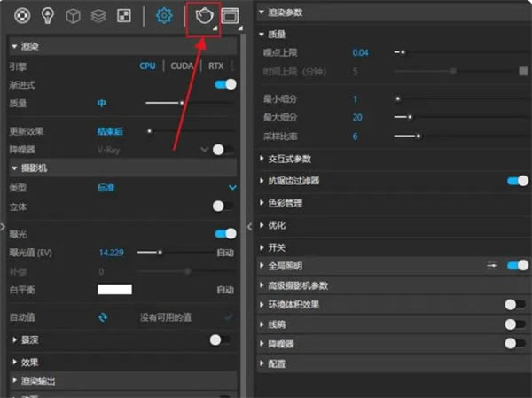This screenshot has height=398, width=532.
Task: Open the three-dot menu beside RTX
Action: 232,66
